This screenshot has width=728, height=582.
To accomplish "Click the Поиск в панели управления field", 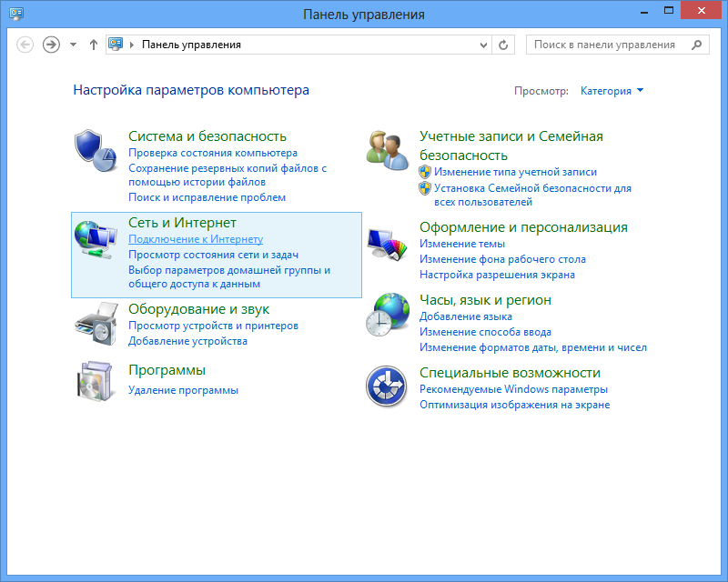I will [x=605, y=45].
